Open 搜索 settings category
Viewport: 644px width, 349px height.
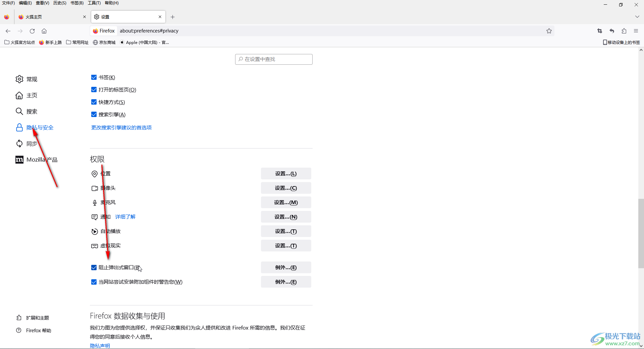(x=26, y=111)
